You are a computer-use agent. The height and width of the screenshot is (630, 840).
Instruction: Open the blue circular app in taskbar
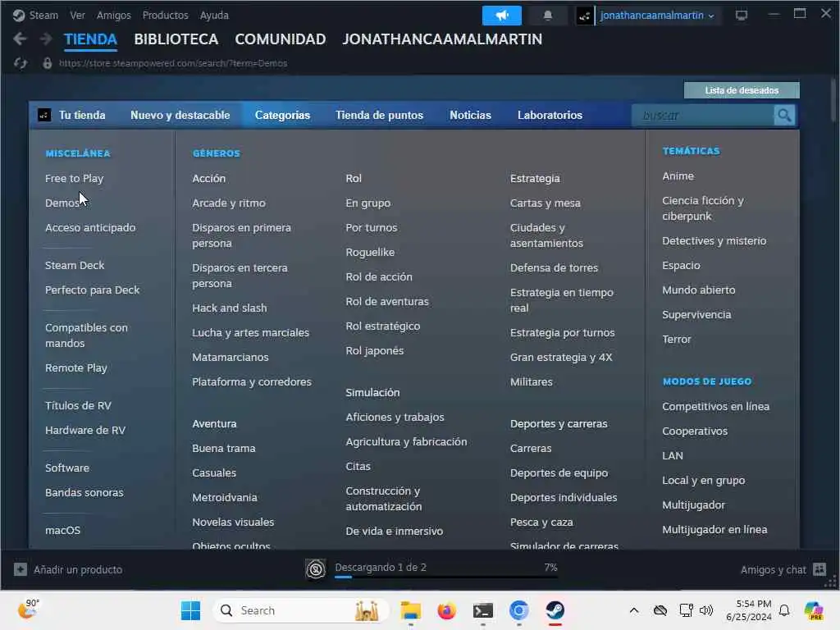pos(518,610)
